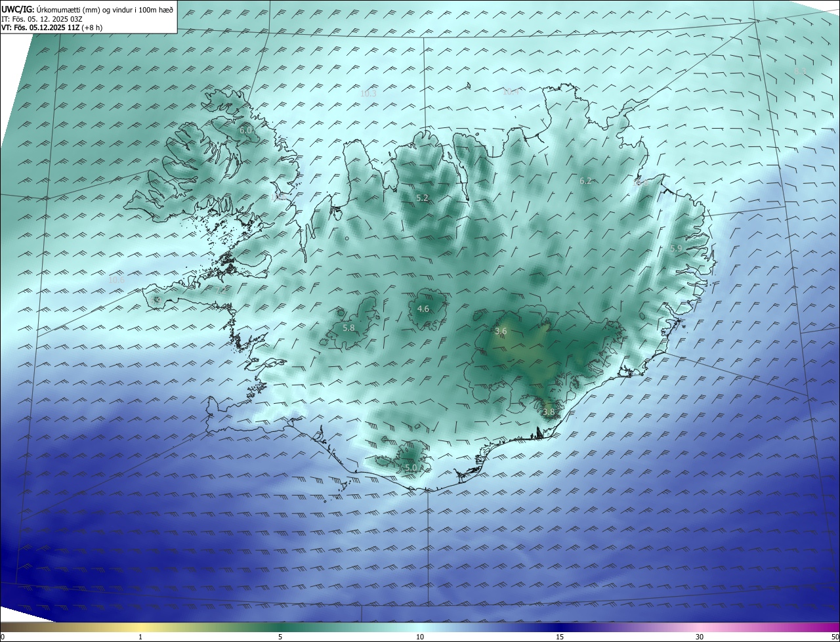Screen dimensions: 840x642
Task: Click the 10.3 value north of Iceland
Action: click(368, 93)
